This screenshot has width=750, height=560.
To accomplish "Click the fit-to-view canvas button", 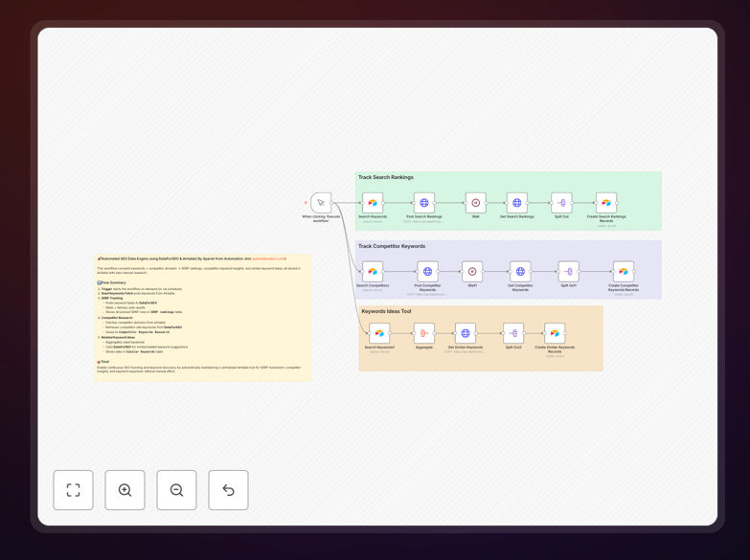I will click(x=73, y=490).
